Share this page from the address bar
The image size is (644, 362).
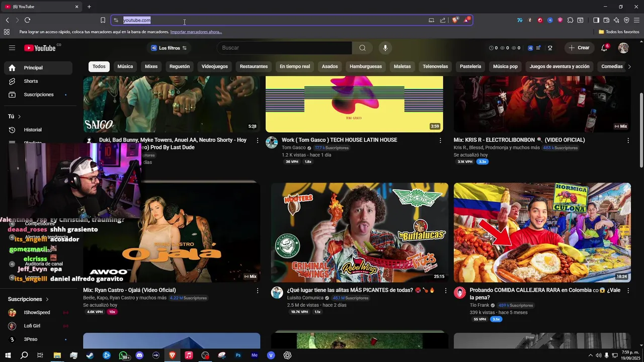[443, 20]
